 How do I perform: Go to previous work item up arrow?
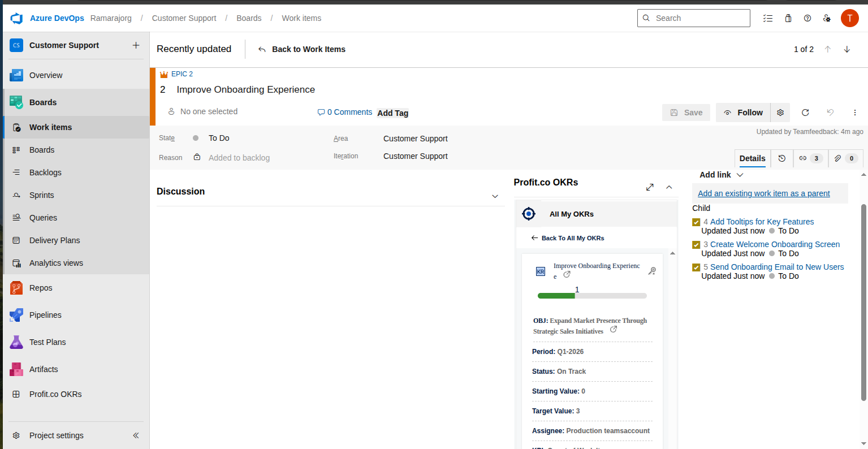click(828, 49)
